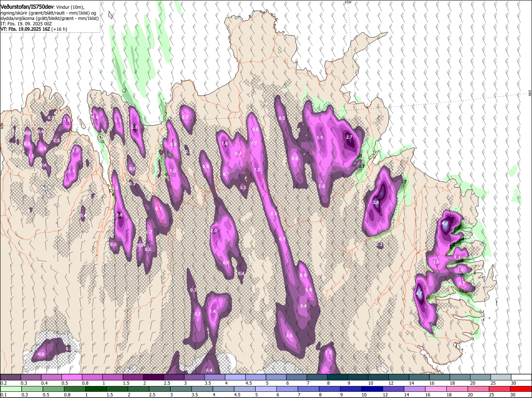
Task: Pick the violet swatch starting at 14 in the green legend
Action: (415, 389)
